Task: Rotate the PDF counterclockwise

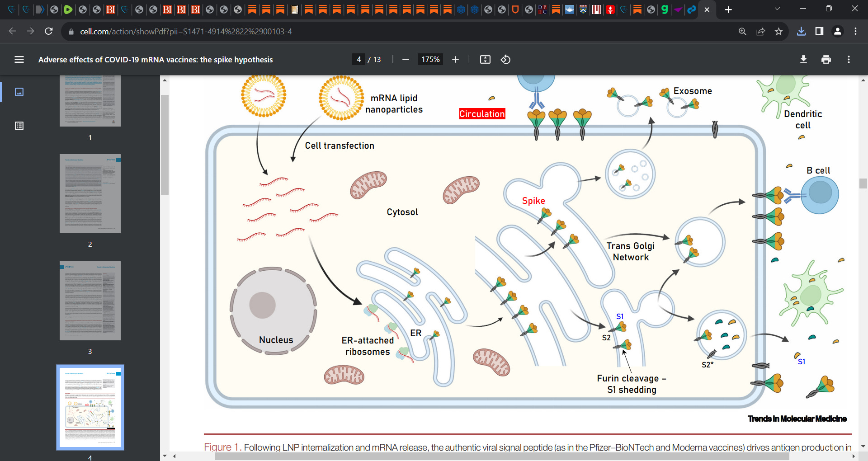Action: 505,59
